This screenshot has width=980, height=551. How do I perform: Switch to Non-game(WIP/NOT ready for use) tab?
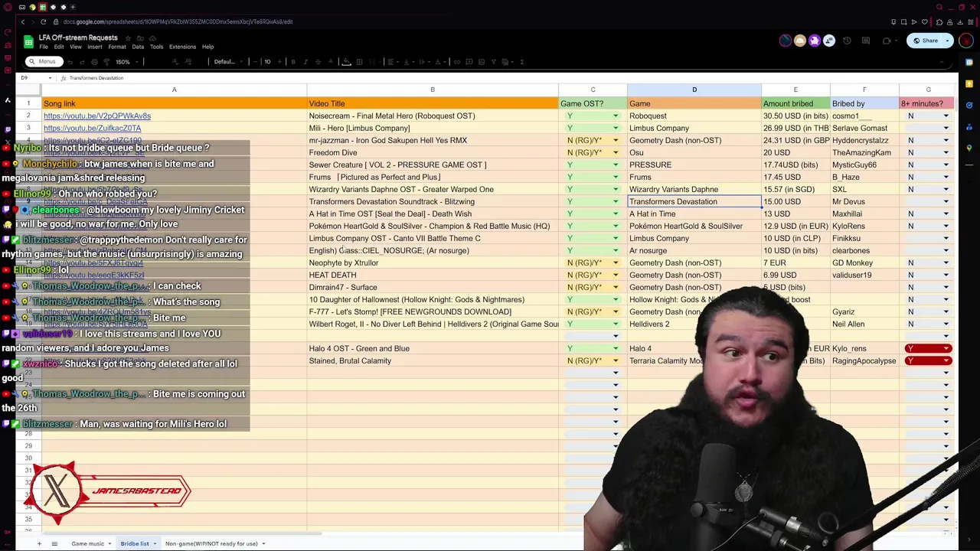pos(211,543)
